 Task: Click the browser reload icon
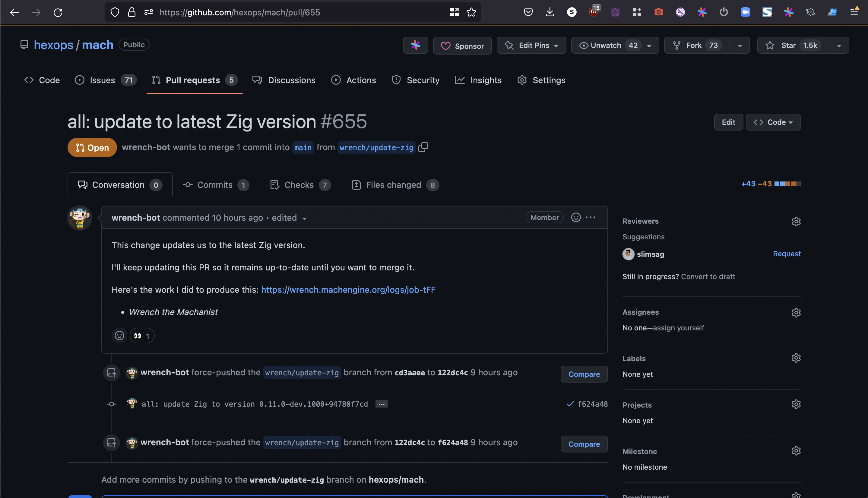point(58,12)
